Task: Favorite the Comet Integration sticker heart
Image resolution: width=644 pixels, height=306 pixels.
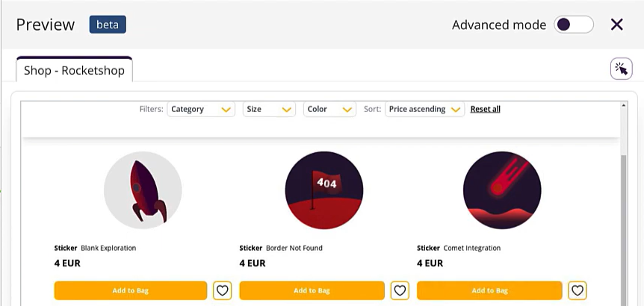Action: 577,290
